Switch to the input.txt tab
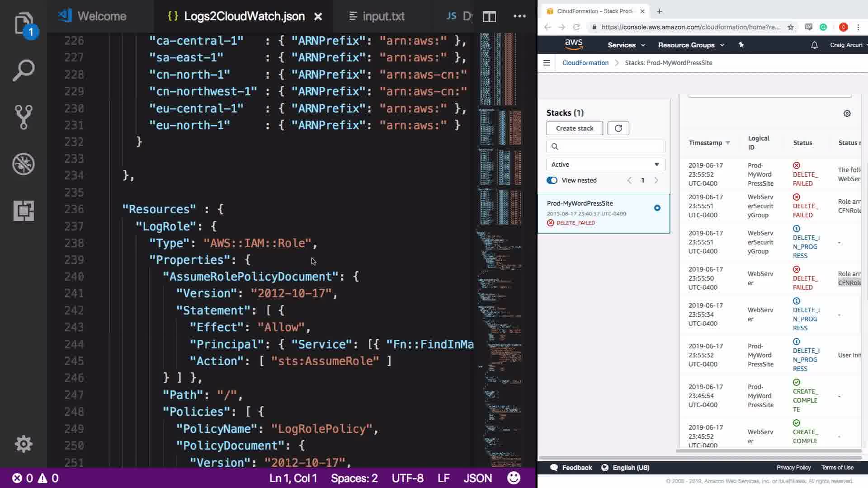This screenshot has width=868, height=488. coord(382,17)
